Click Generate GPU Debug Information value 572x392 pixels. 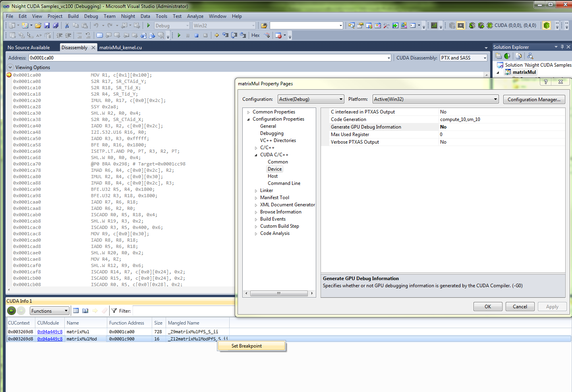tap(502, 127)
